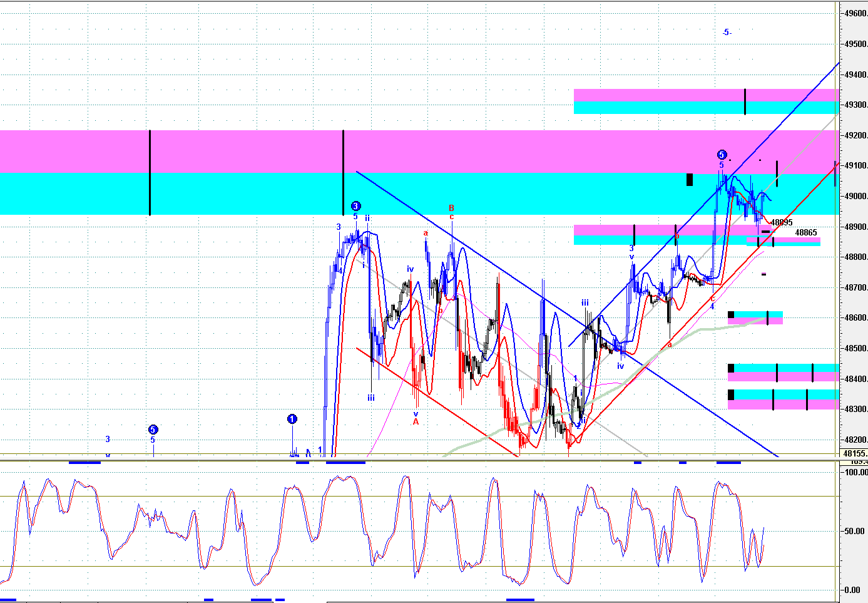Pick the 48200 price axis label
Screen dimensions: 868x603
(x=855, y=440)
